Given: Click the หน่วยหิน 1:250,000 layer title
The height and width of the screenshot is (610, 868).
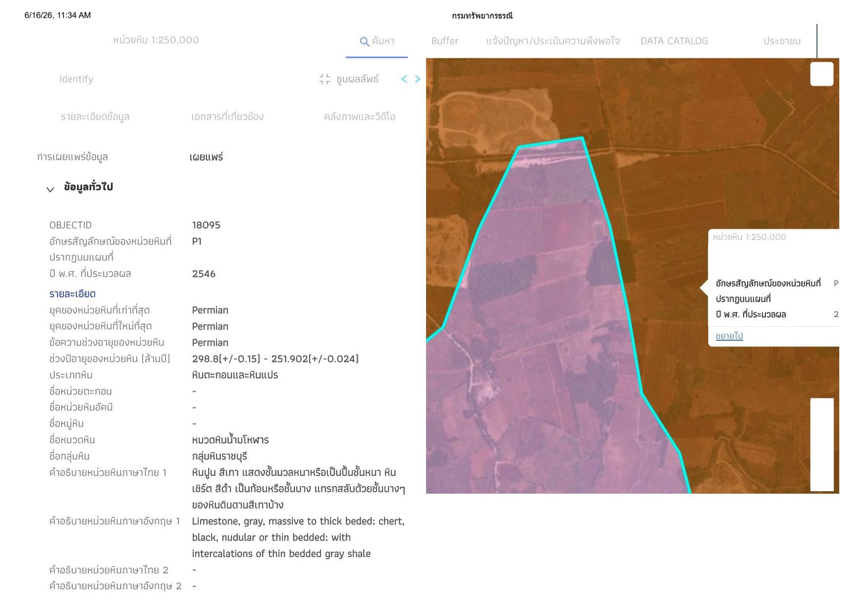Looking at the screenshot, I should 156,40.
